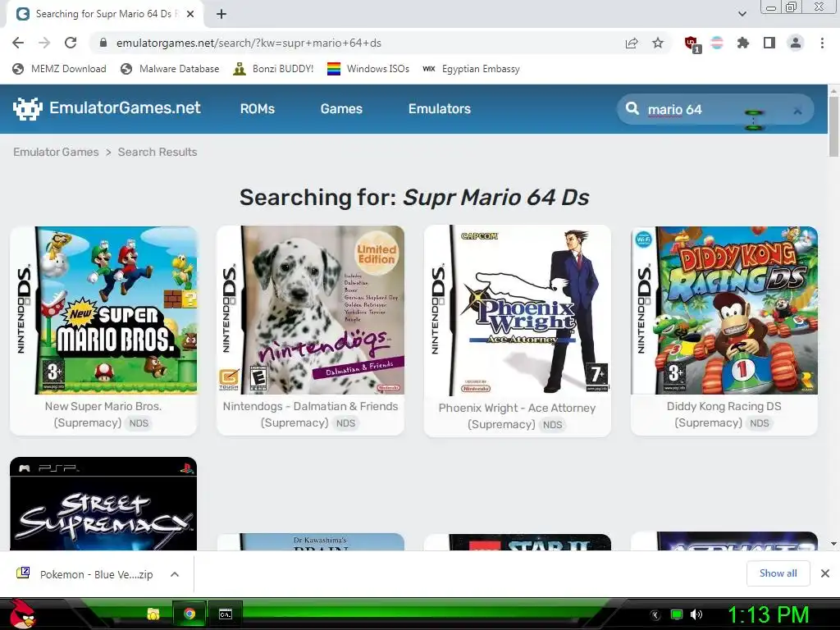Click the network tray icon

(x=677, y=614)
